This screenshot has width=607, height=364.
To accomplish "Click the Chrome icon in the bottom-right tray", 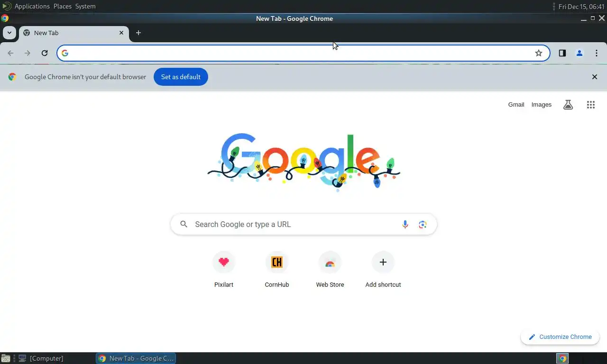I will pos(562,358).
